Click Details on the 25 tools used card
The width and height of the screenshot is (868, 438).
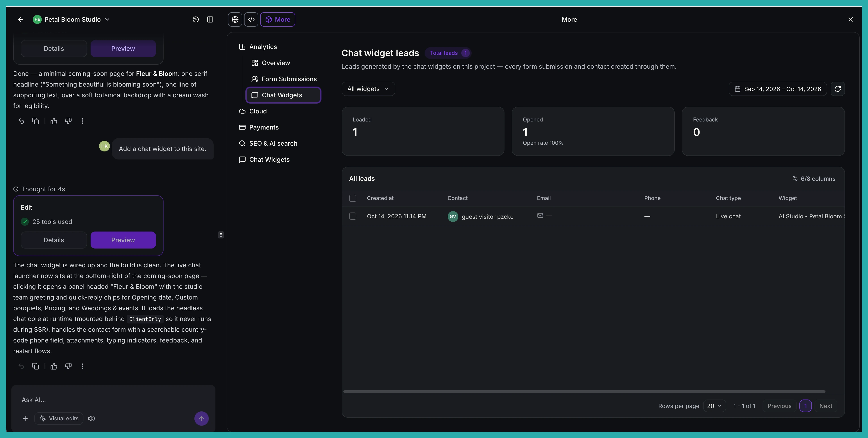pos(53,240)
